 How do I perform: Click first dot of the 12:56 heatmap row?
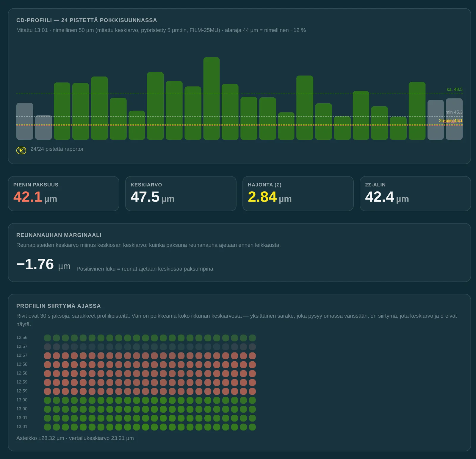48,338
